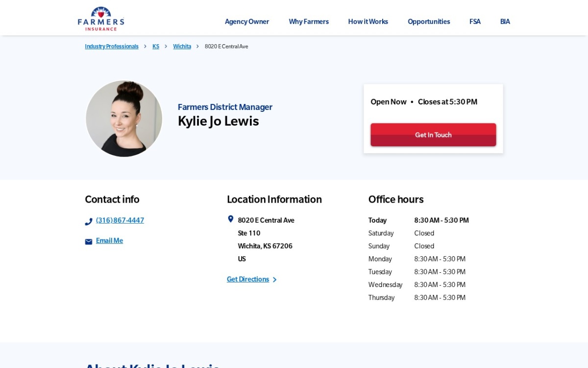Click the phone icon beside (316) 867-4447
This screenshot has width=588, height=368.
pos(89,222)
